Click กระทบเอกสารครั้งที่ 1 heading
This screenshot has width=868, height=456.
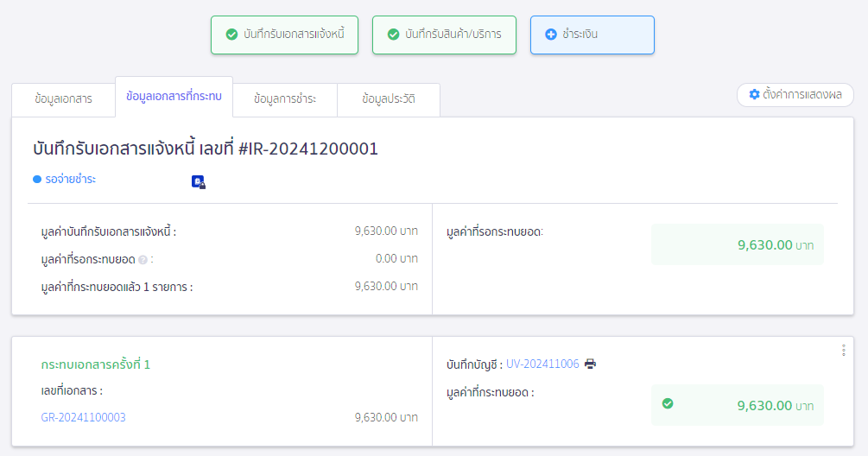[95, 364]
